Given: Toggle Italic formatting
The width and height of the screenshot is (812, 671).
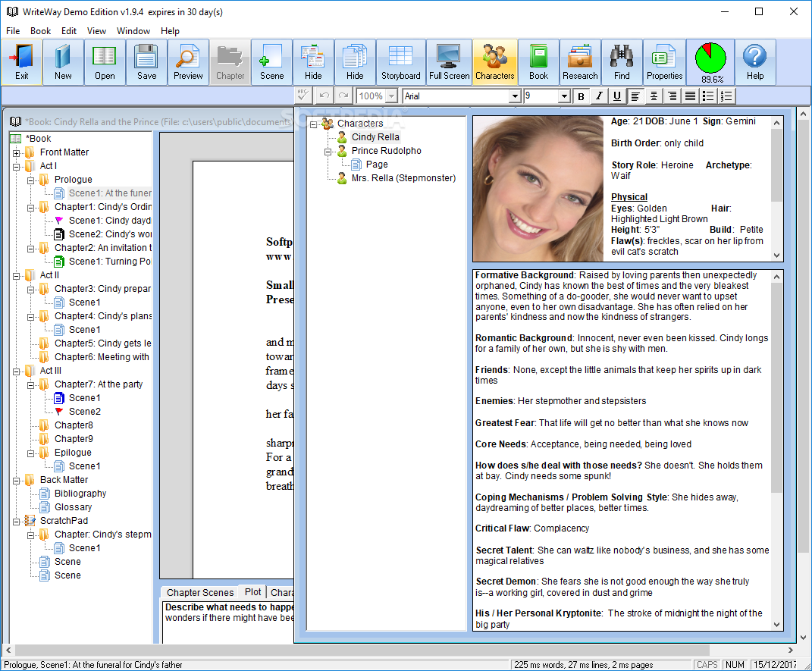Looking at the screenshot, I should [x=599, y=96].
